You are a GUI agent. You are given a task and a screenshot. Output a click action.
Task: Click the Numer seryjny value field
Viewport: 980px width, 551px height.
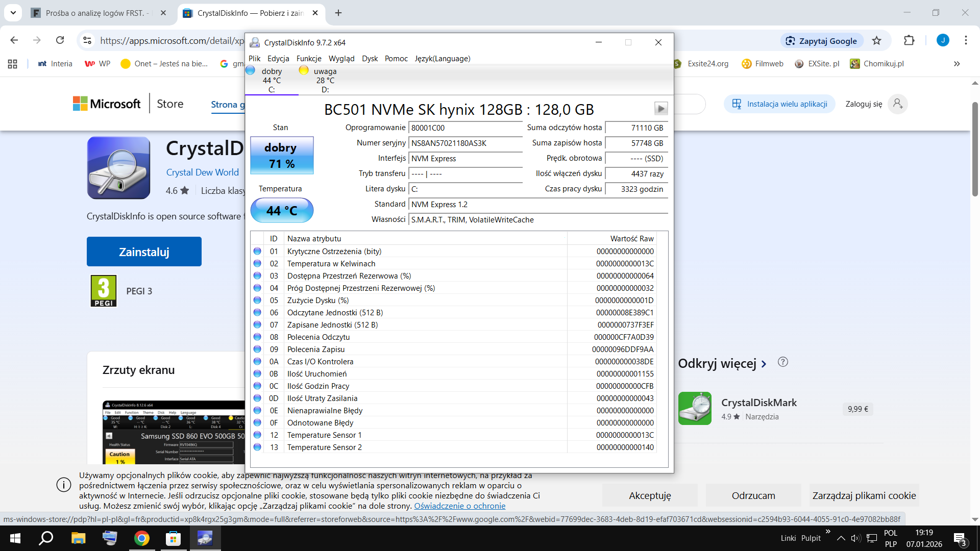(465, 143)
